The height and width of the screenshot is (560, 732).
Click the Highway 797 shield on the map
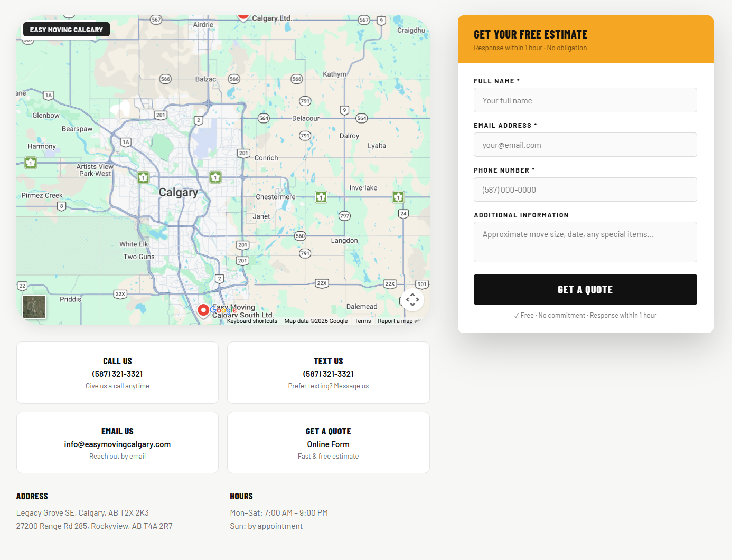[344, 216]
